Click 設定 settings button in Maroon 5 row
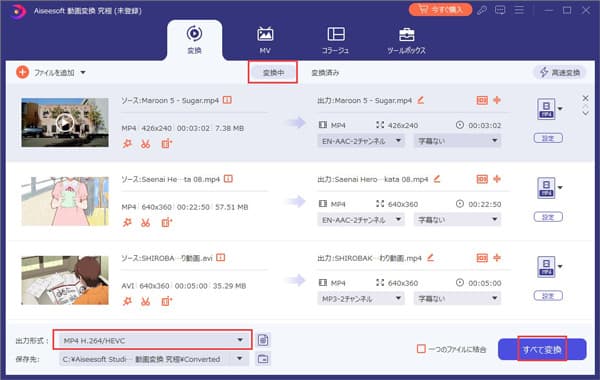600x380 pixels. click(x=548, y=138)
